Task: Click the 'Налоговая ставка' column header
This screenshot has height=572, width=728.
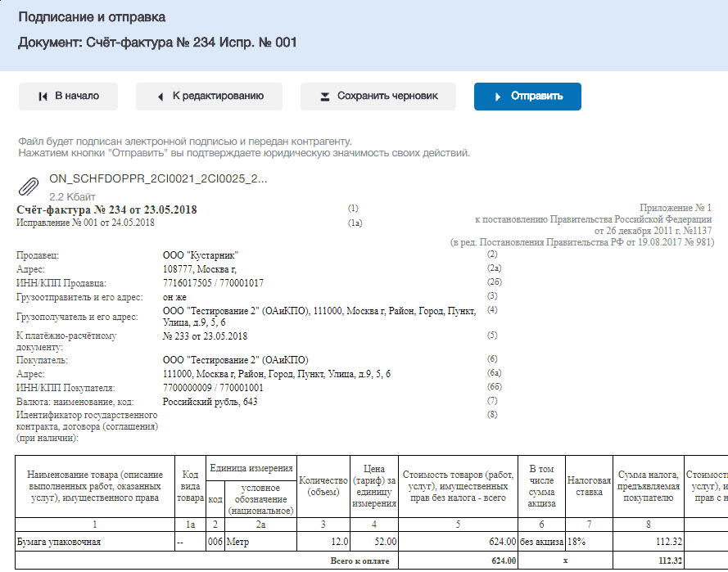Action: [x=589, y=486]
